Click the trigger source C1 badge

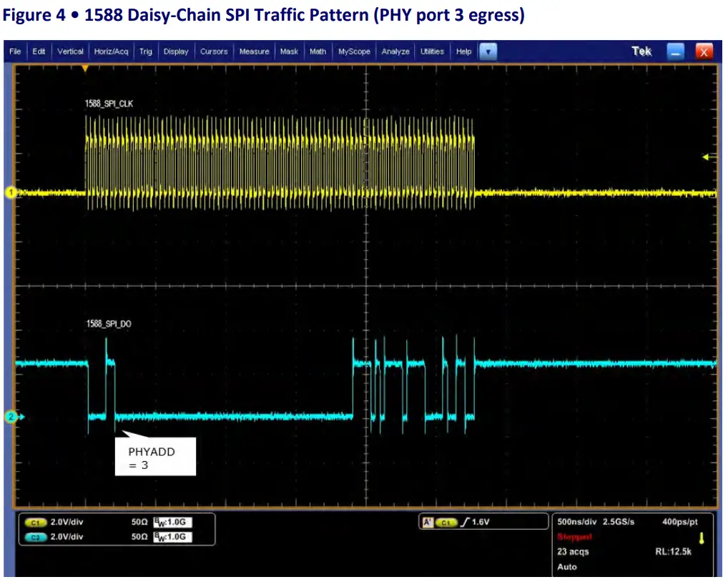[x=446, y=523]
